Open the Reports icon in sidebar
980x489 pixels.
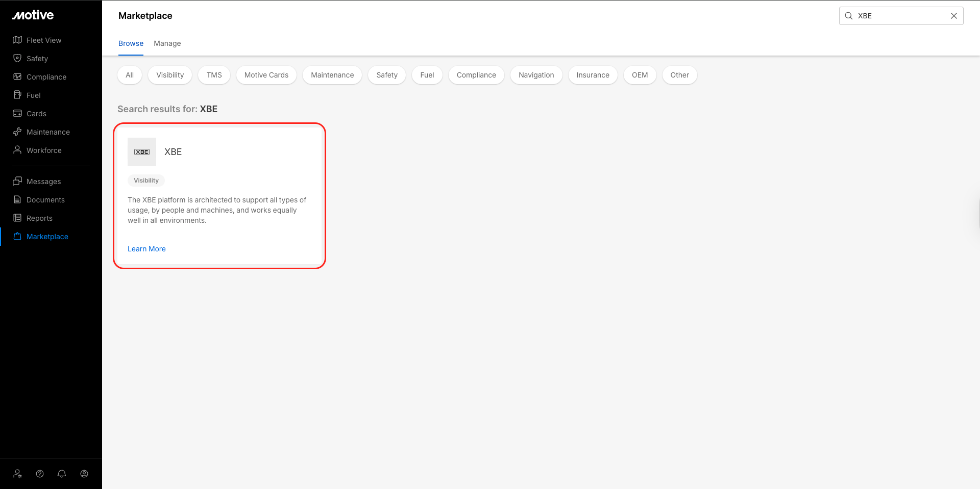tap(17, 218)
